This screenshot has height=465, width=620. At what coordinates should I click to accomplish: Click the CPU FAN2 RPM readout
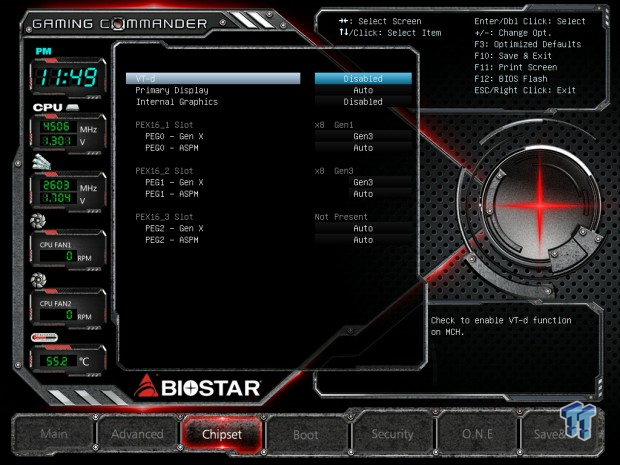[58, 315]
